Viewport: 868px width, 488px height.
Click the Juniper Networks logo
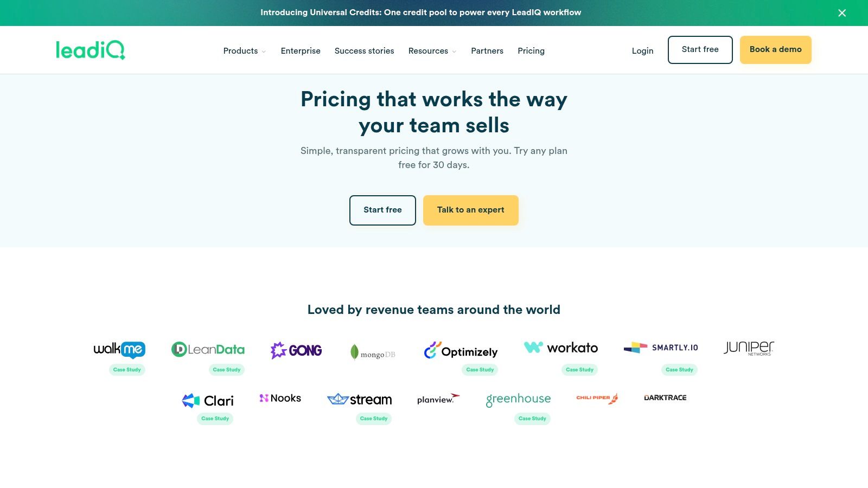[749, 348]
